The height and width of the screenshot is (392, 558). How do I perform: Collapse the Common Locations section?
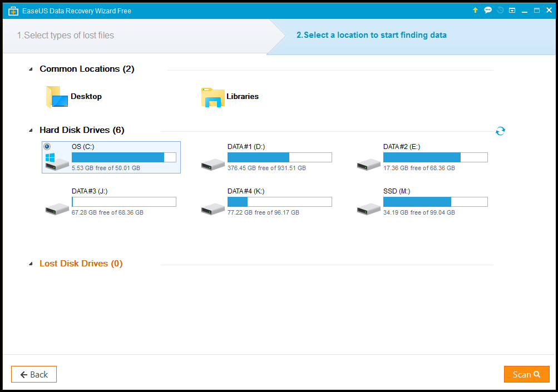[x=31, y=68]
